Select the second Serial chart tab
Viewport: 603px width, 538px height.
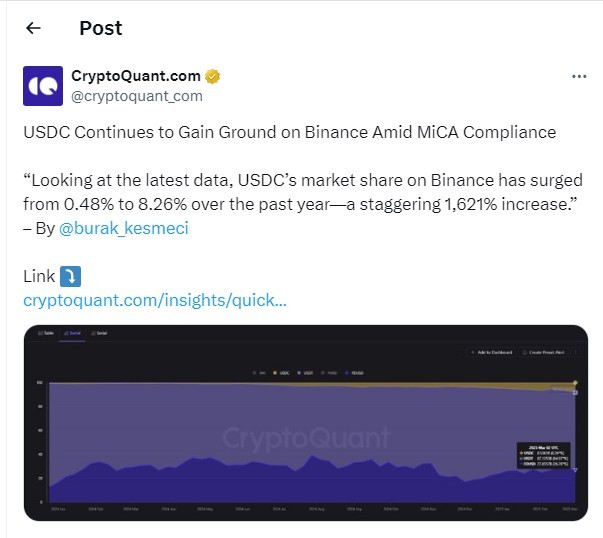point(99,333)
